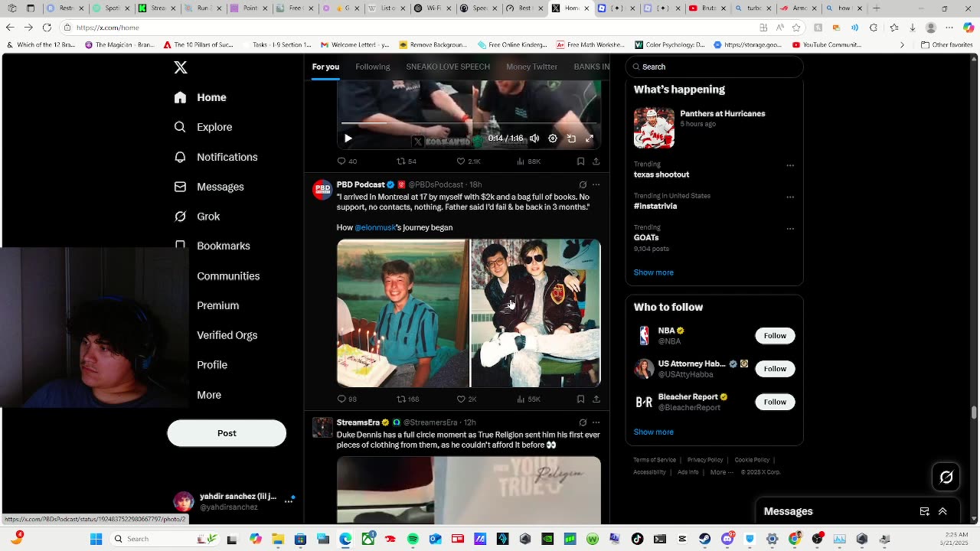Open more options on StreamsEra post
This screenshot has width=980, height=551.
coord(596,422)
